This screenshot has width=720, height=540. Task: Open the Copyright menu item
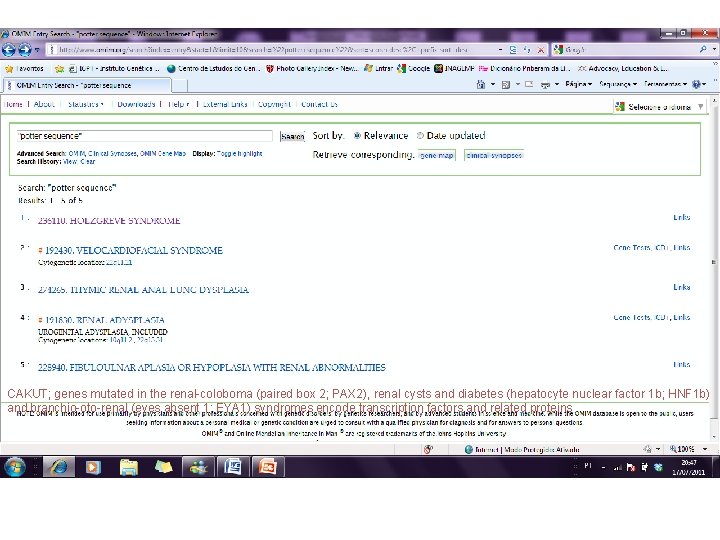point(274,104)
